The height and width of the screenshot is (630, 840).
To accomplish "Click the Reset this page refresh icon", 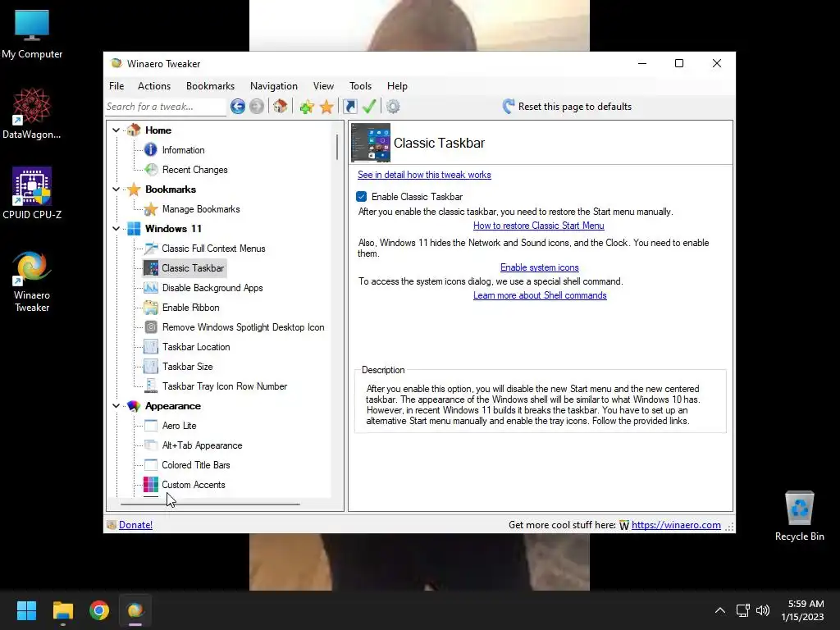I will pos(509,106).
